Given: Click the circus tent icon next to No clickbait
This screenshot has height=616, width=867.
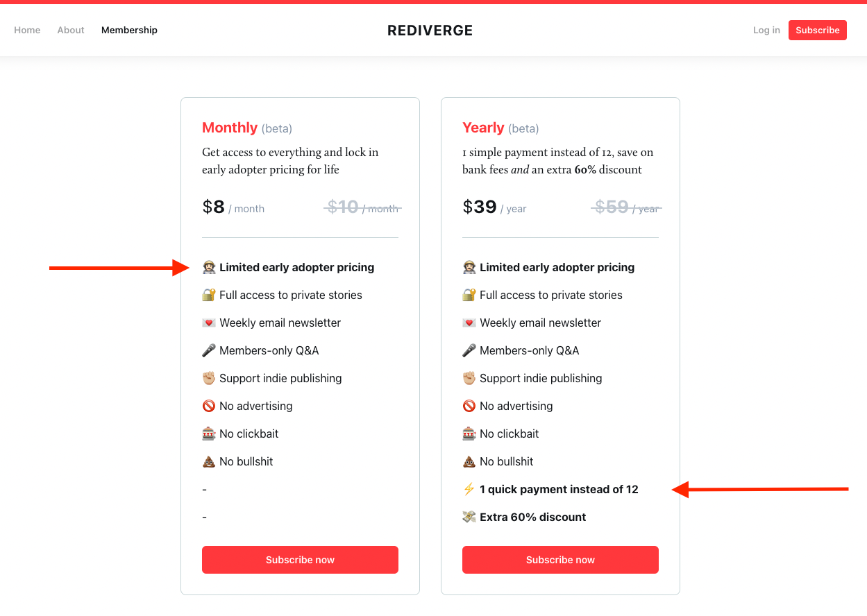Looking at the screenshot, I should (x=208, y=434).
